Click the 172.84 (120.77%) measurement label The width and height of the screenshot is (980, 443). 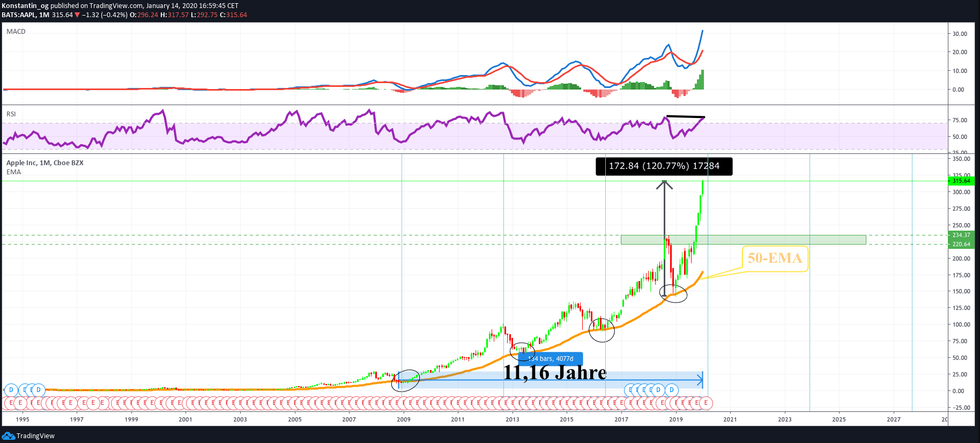(x=664, y=166)
